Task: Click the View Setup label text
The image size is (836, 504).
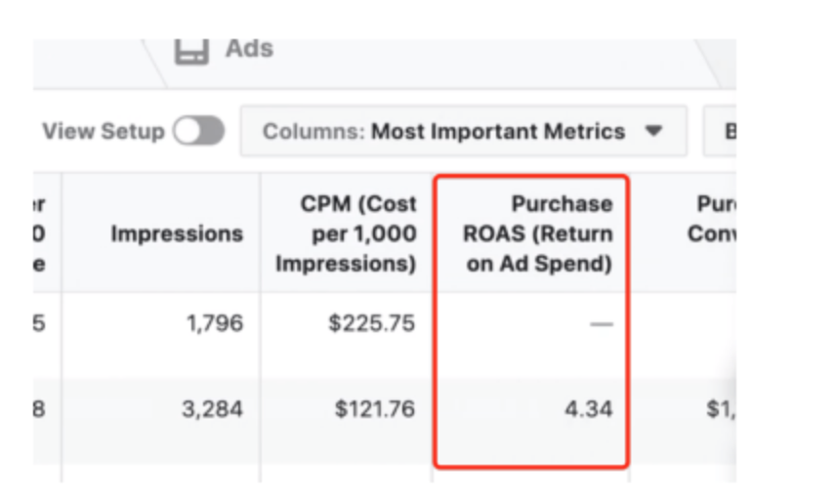Action: click(x=103, y=131)
